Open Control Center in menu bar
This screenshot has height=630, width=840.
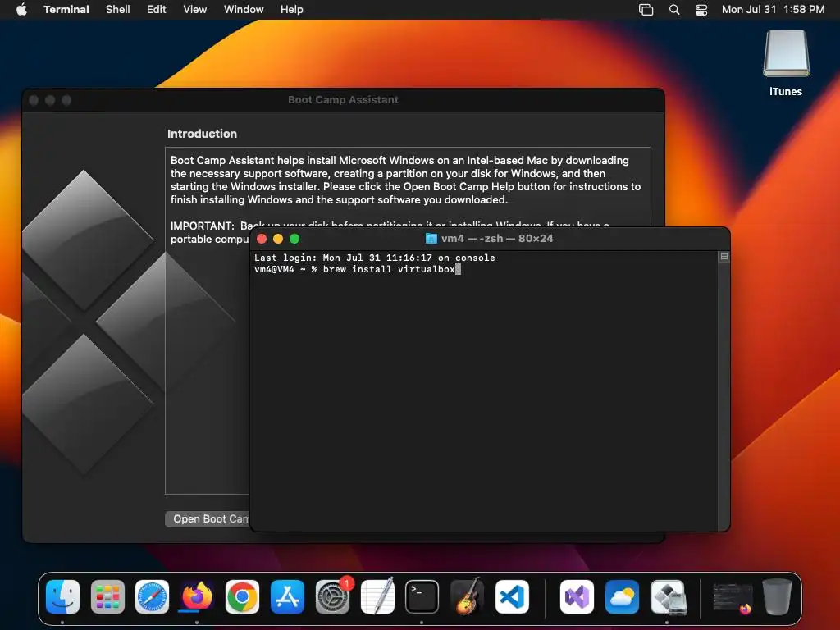(x=701, y=10)
